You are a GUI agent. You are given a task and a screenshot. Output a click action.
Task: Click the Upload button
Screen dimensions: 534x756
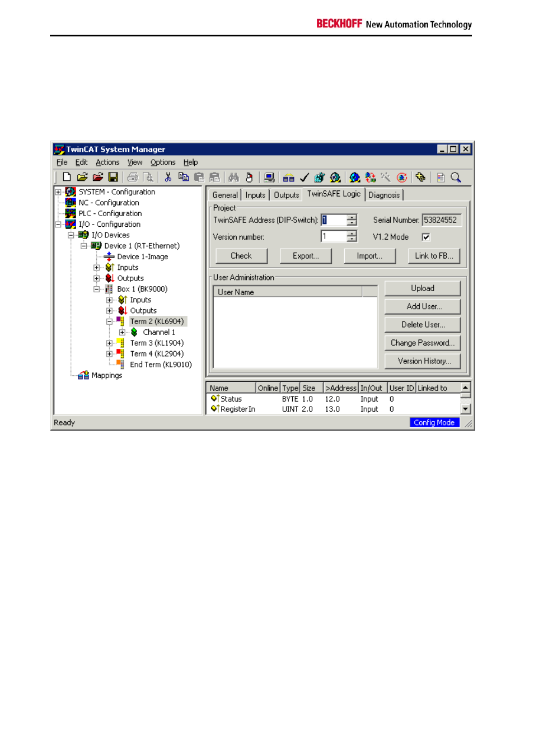(423, 288)
